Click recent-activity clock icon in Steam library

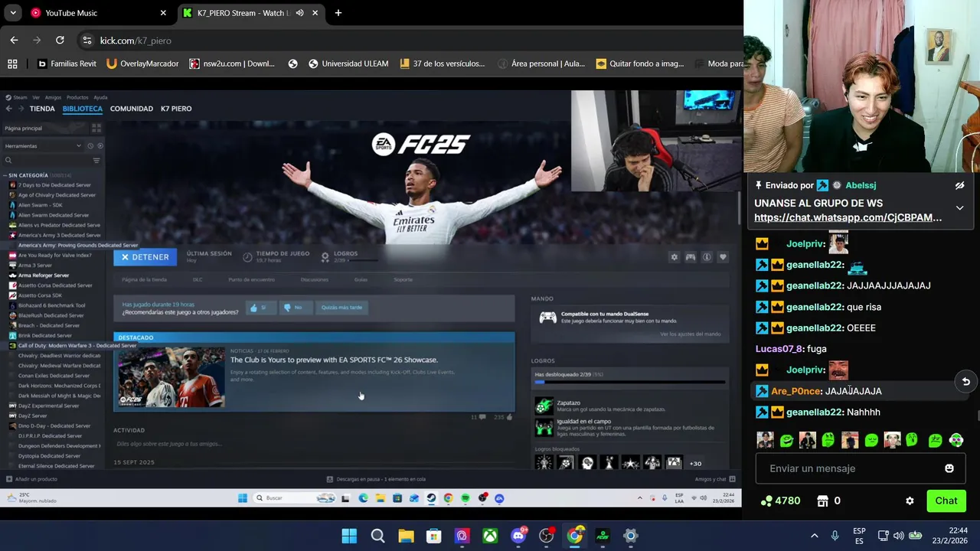[x=90, y=145]
